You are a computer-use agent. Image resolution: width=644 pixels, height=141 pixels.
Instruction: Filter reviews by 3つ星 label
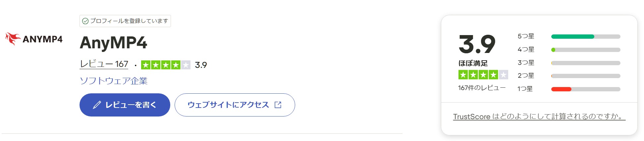[x=526, y=63]
